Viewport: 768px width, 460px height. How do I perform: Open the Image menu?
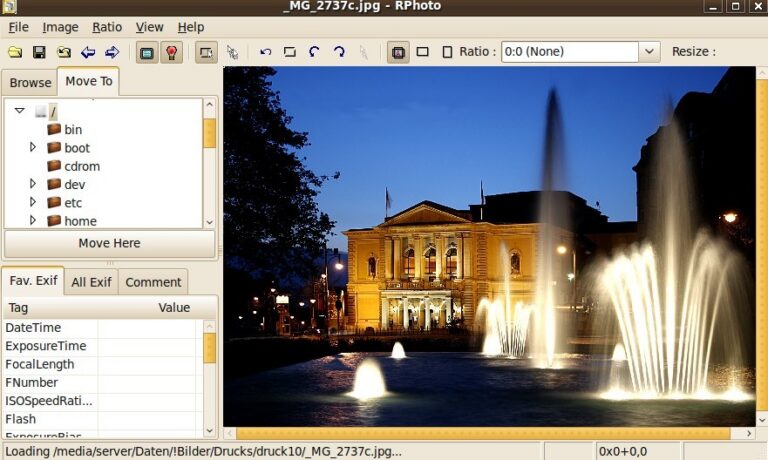click(60, 27)
